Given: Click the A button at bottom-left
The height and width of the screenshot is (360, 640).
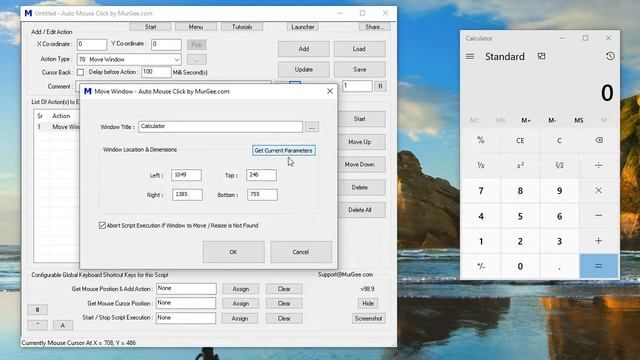Looking at the screenshot, I should point(62,325).
